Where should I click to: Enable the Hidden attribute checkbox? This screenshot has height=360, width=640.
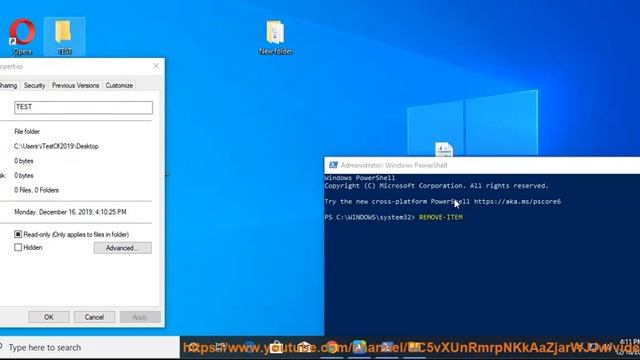click(18, 247)
